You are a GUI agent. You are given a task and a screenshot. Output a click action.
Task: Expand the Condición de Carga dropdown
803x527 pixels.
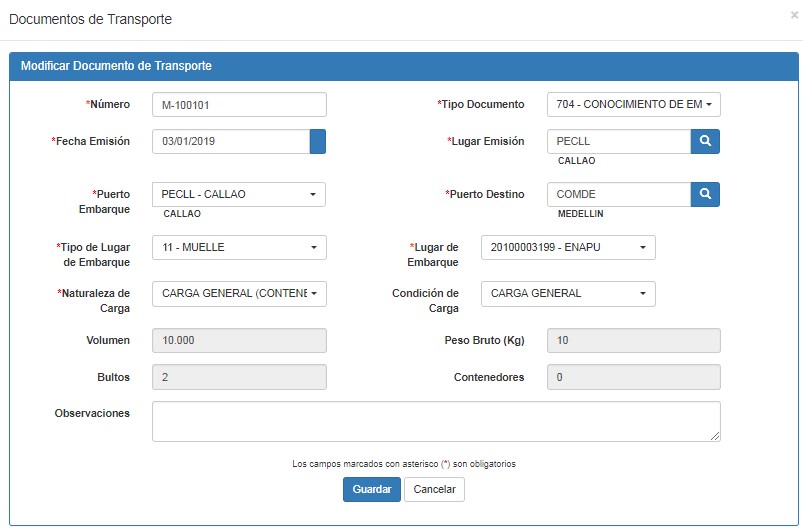(x=568, y=294)
